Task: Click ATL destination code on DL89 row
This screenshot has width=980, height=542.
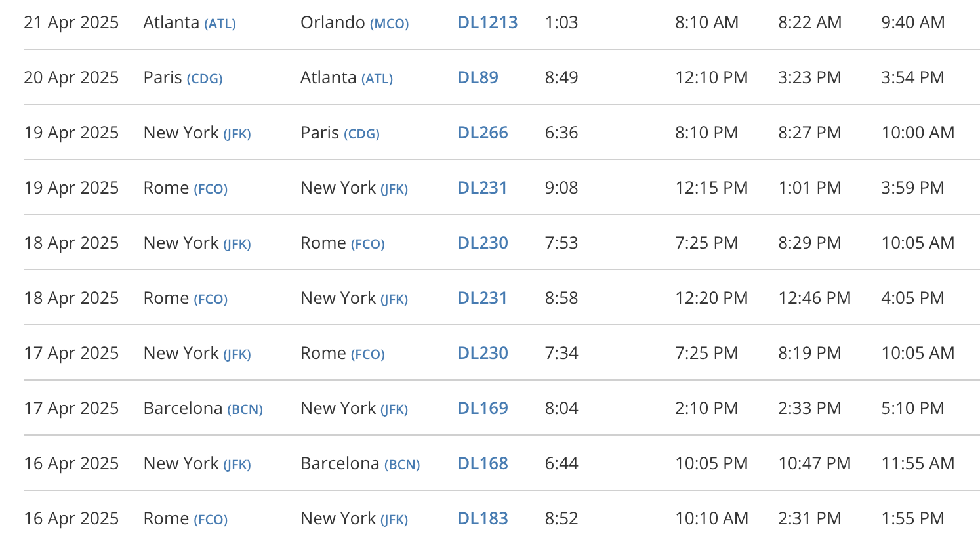Action: click(377, 79)
